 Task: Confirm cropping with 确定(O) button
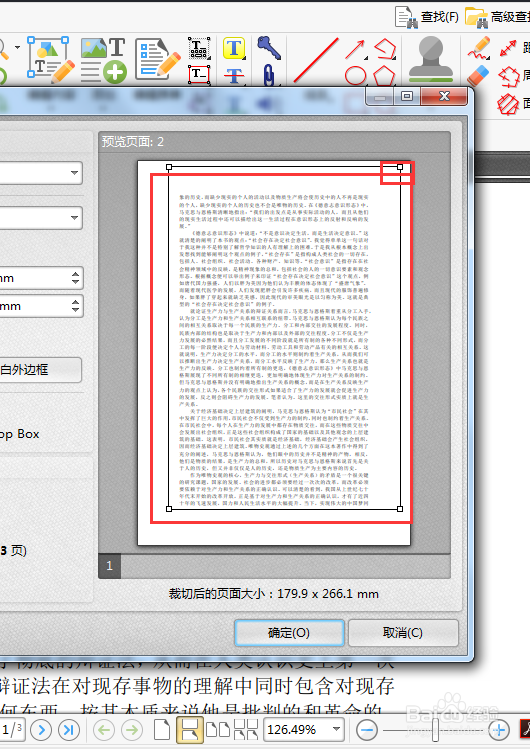pos(289,633)
